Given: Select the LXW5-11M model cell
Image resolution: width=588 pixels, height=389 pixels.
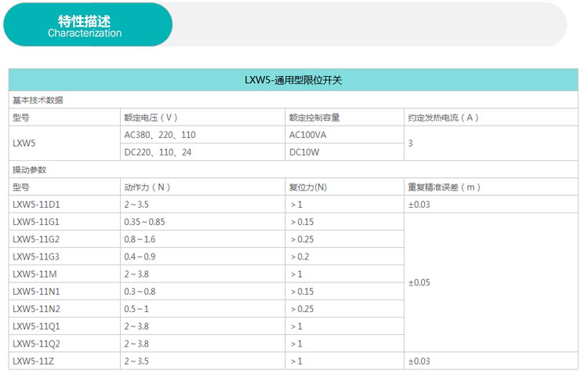Looking at the screenshot, I should [64, 274].
